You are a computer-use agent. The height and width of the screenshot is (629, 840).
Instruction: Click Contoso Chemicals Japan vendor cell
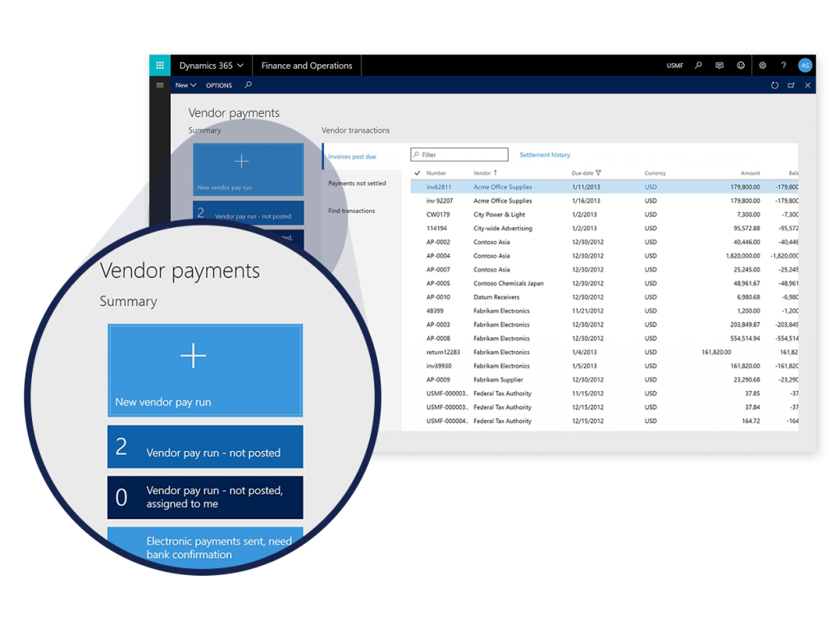pyautogui.click(x=509, y=284)
